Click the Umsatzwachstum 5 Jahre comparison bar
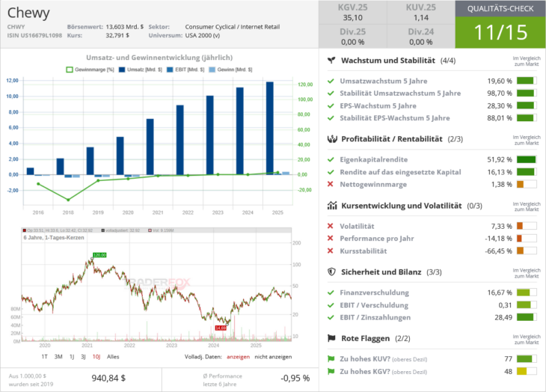The height and width of the screenshot is (392, 546). (x=526, y=81)
